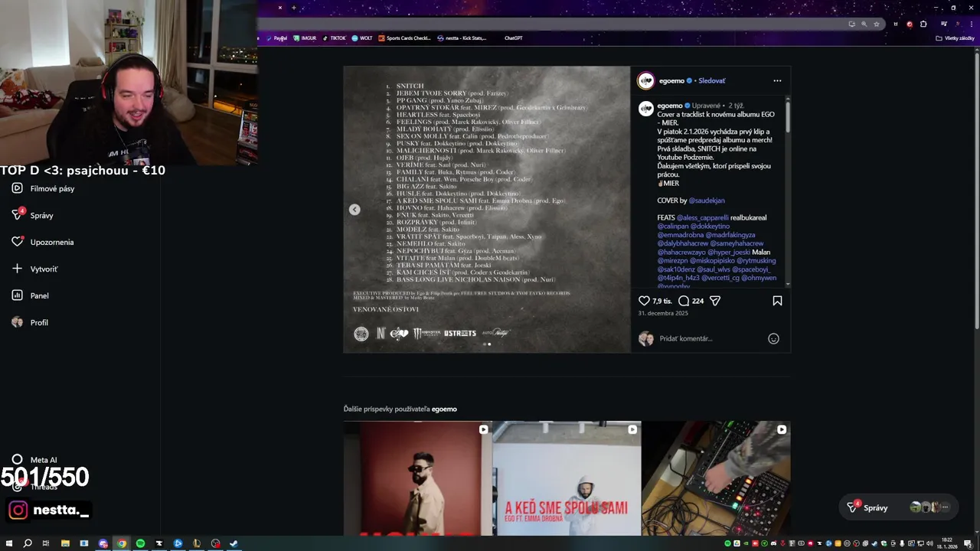Open the @emmadrobna mention link
This screenshot has width=980, height=551.
(680, 235)
